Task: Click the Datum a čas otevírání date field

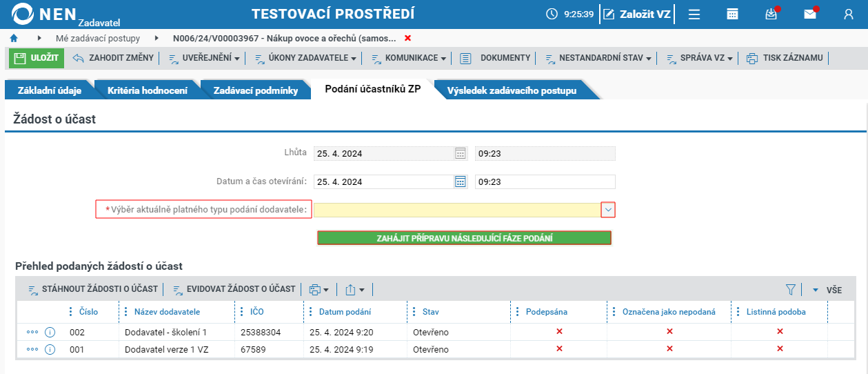Action: click(383, 181)
